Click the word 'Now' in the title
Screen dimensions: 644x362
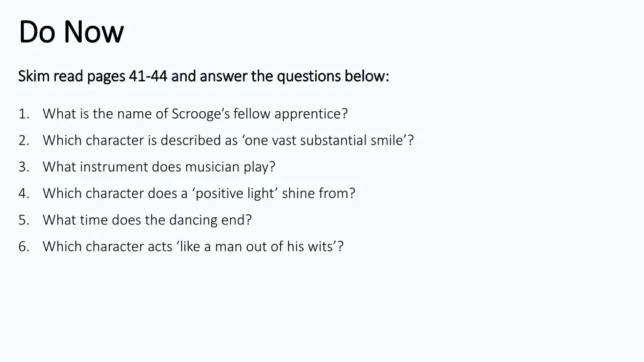pos(94,32)
